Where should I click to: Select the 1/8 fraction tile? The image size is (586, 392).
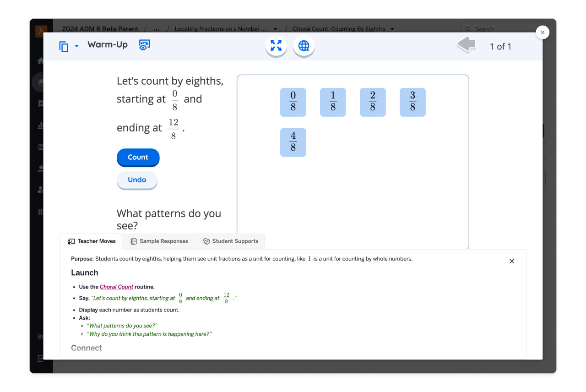point(333,102)
